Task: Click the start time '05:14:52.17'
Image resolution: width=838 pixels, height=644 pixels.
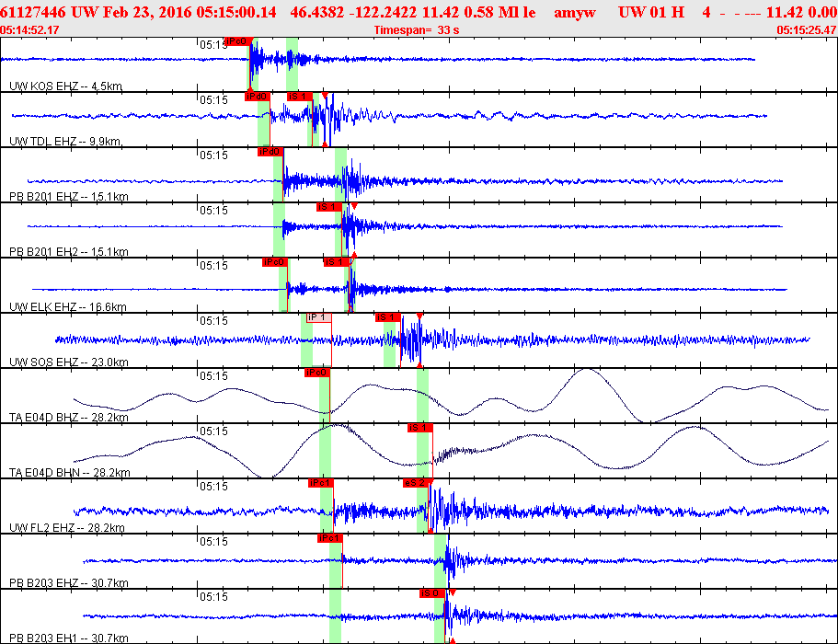Action: (29, 30)
